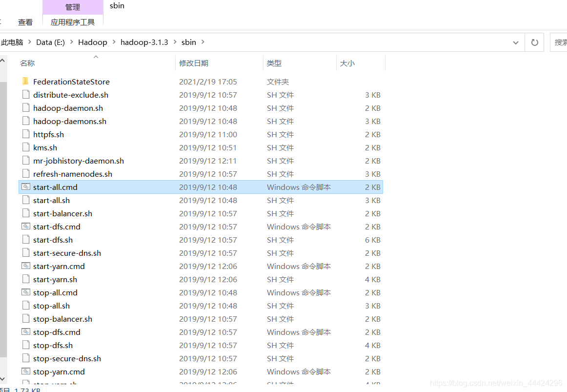Click the FederationStateStore folder icon
This screenshot has height=392, width=567.
pos(26,82)
